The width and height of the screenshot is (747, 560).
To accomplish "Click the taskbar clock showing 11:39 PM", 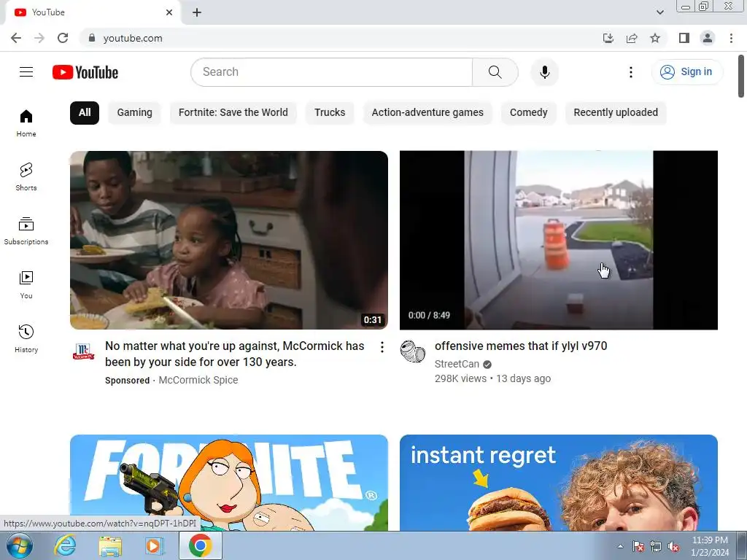I will (x=710, y=546).
